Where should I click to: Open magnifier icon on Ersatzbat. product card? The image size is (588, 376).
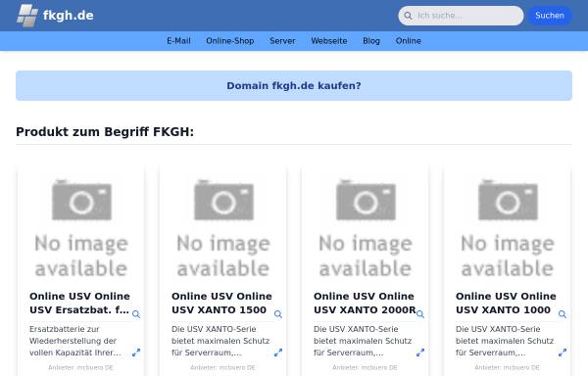136,314
